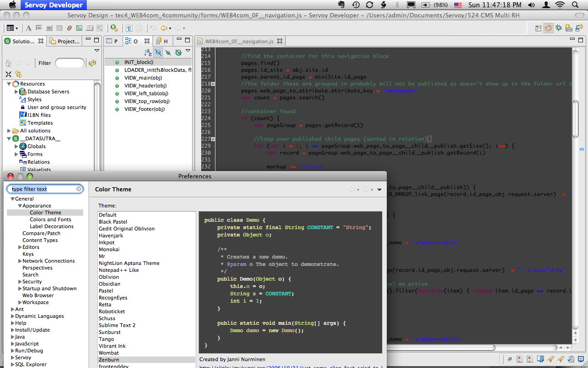588x368 pixels.
Task: Click the bookmarks icon in bottom status bar
Action: [x=541, y=359]
